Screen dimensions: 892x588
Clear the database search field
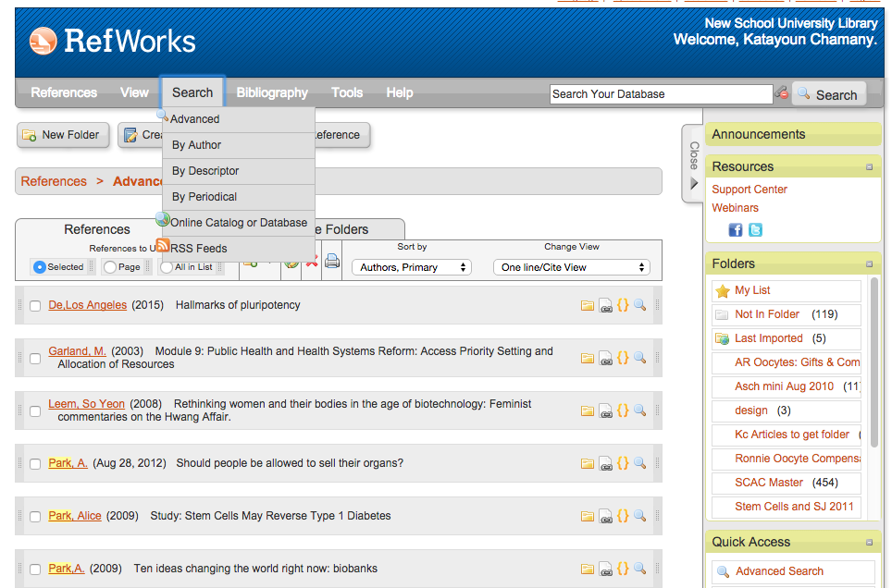(782, 93)
